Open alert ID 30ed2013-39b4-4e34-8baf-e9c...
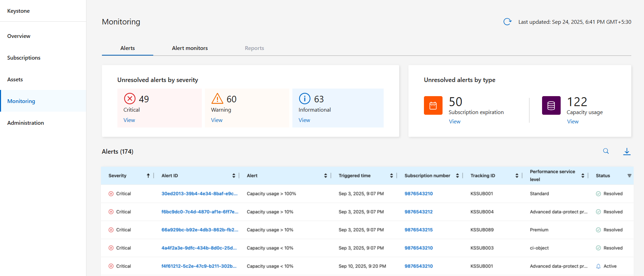644x276 pixels. 199,194
